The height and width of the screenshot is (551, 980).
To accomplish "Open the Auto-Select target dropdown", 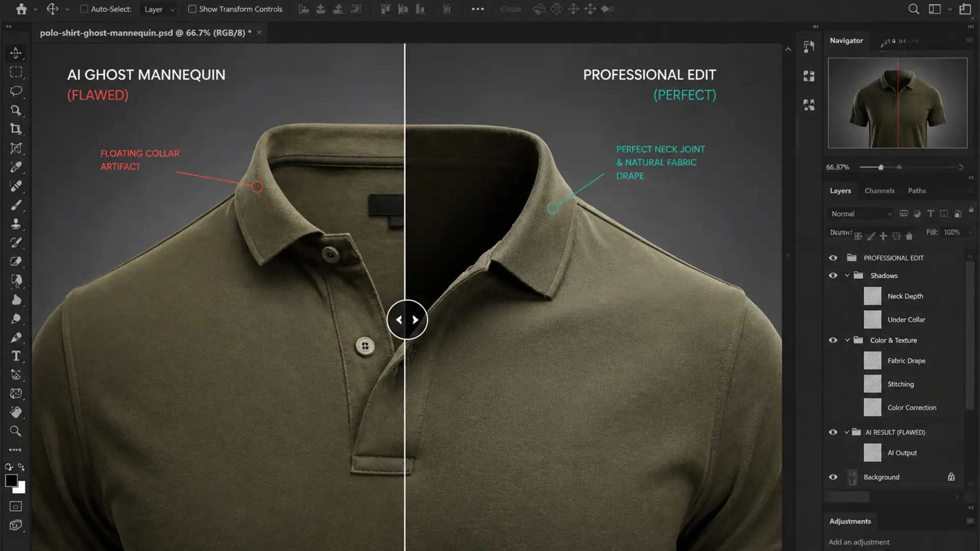I will click(158, 9).
